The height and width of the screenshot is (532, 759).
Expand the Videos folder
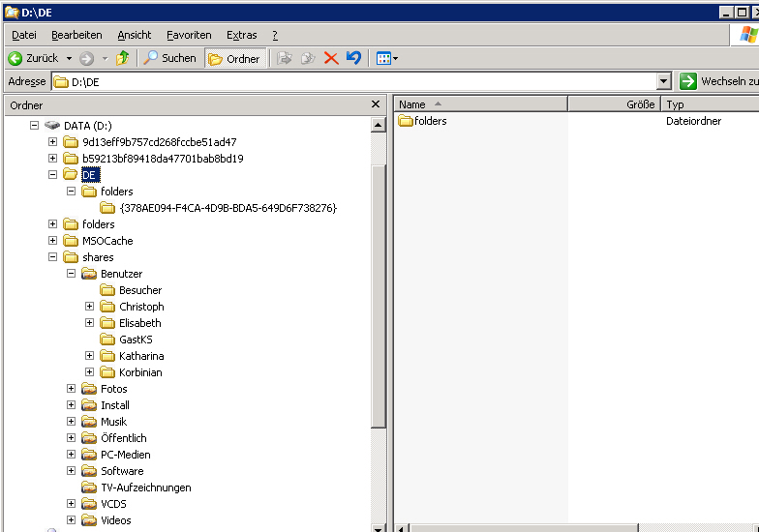[x=71, y=520]
